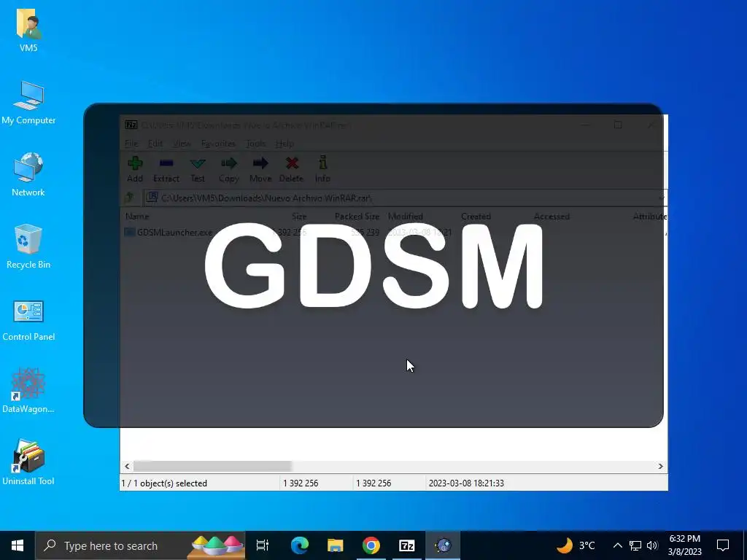Sort by Accessed column header

[551, 216]
